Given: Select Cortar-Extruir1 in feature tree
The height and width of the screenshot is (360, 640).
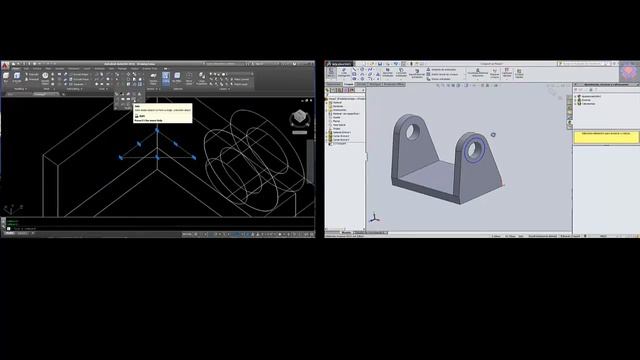Looking at the screenshot, I should (x=340, y=136).
